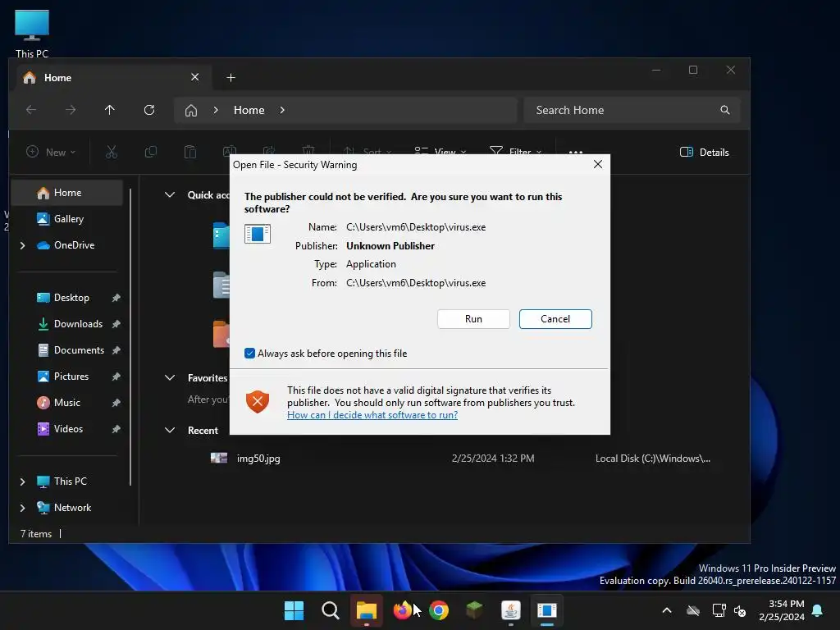
Task: Click the navigation pane scrollbar
Action: click(x=130, y=337)
